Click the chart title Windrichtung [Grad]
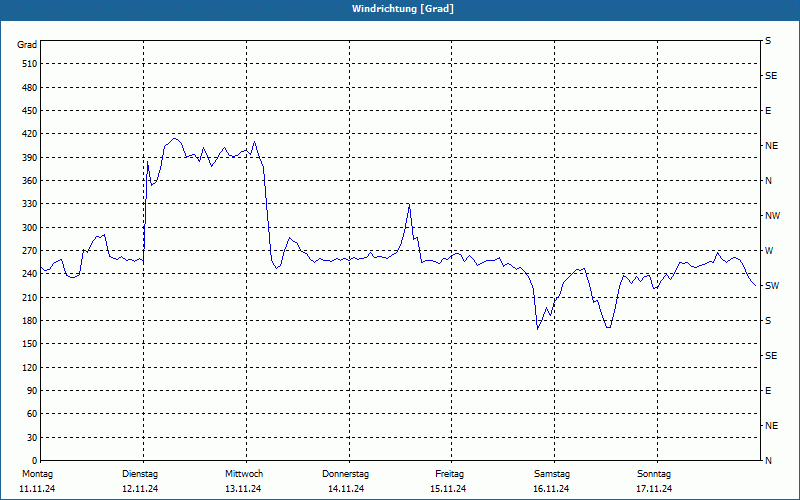The image size is (800, 500). [x=403, y=9]
